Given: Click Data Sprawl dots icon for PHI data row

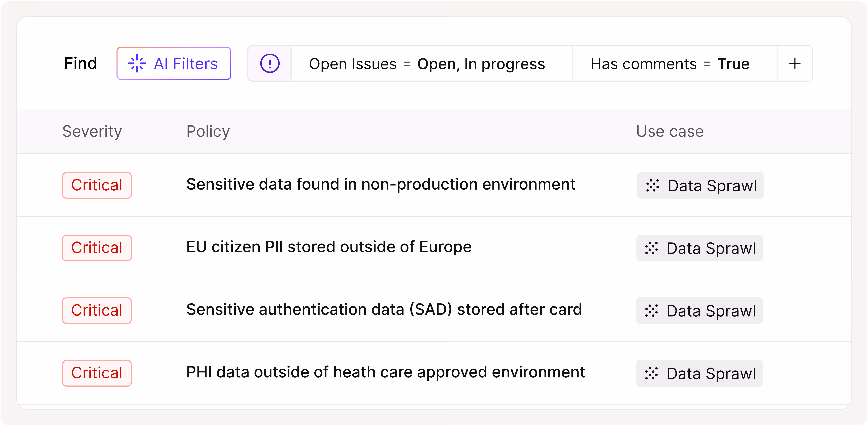Looking at the screenshot, I should coord(651,373).
